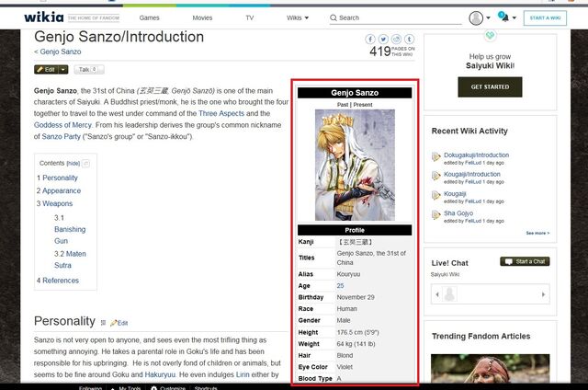Open the Sanzo Party link
Viewport: 588px width, 390px height.
(62, 137)
